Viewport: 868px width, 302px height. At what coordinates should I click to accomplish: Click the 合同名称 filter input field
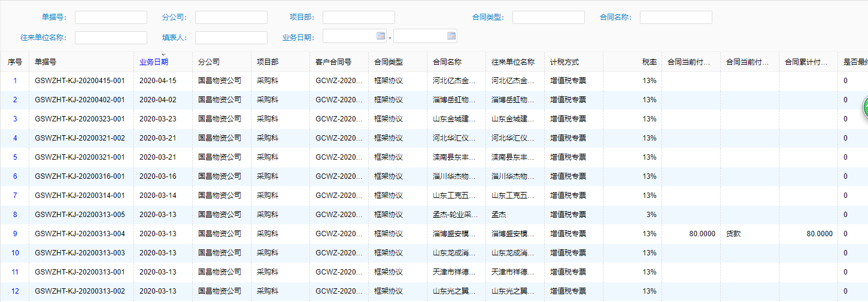(676, 17)
